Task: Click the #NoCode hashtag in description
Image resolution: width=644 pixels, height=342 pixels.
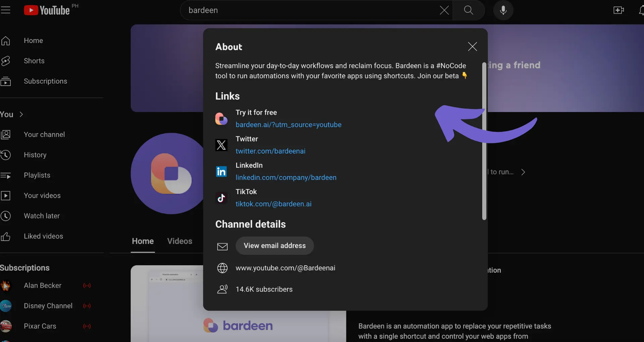Action: 451,66
